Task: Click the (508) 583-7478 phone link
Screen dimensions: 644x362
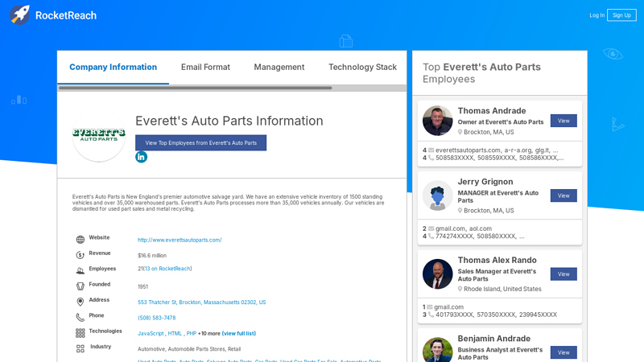Action: click(x=156, y=318)
